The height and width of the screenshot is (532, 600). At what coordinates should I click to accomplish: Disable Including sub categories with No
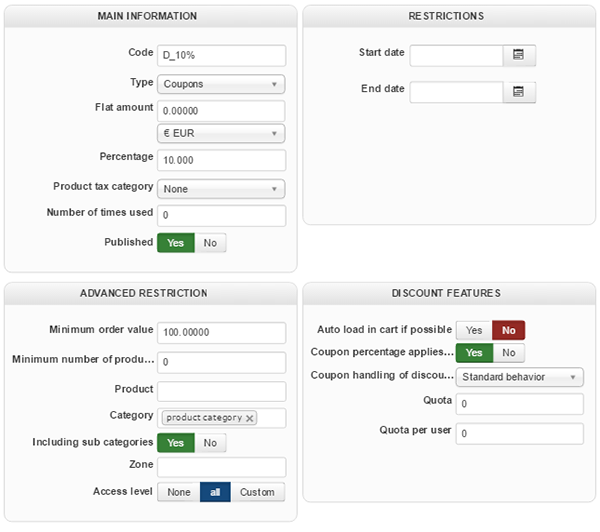(x=210, y=442)
